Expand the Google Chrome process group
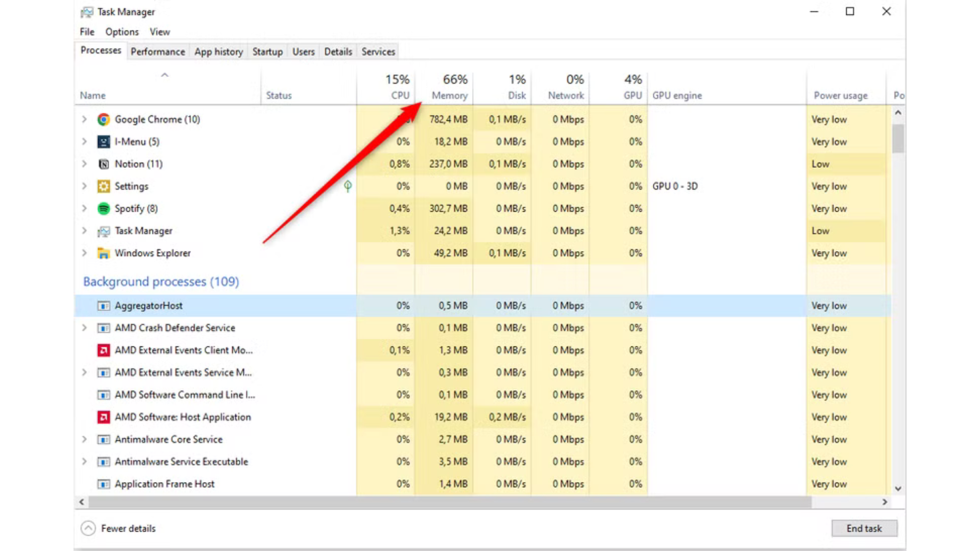The height and width of the screenshot is (551, 980). point(84,119)
